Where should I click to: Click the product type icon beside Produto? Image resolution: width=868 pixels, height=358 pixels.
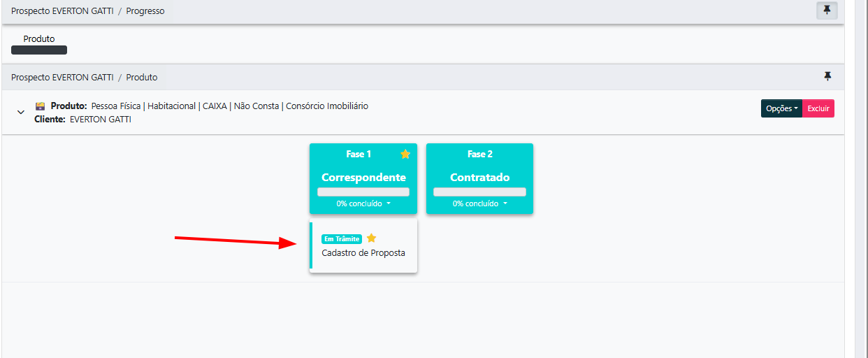[x=40, y=106]
